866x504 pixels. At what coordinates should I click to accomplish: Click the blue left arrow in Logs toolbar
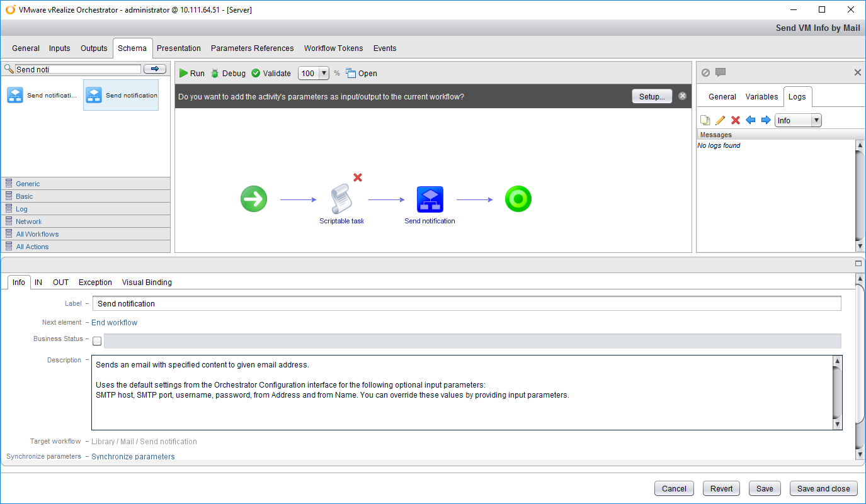tap(750, 120)
